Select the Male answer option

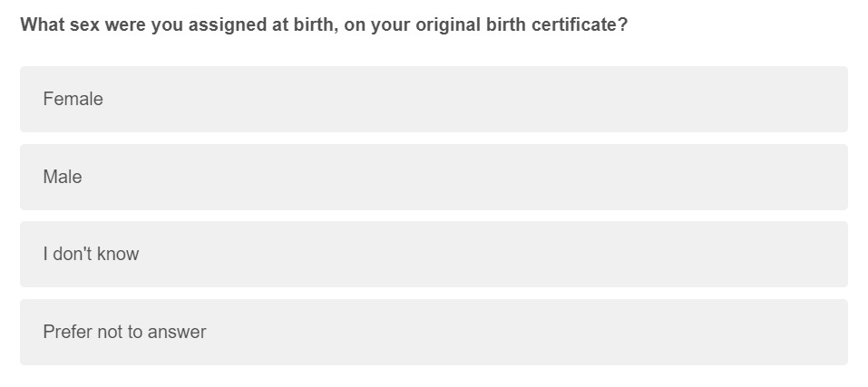[434, 177]
